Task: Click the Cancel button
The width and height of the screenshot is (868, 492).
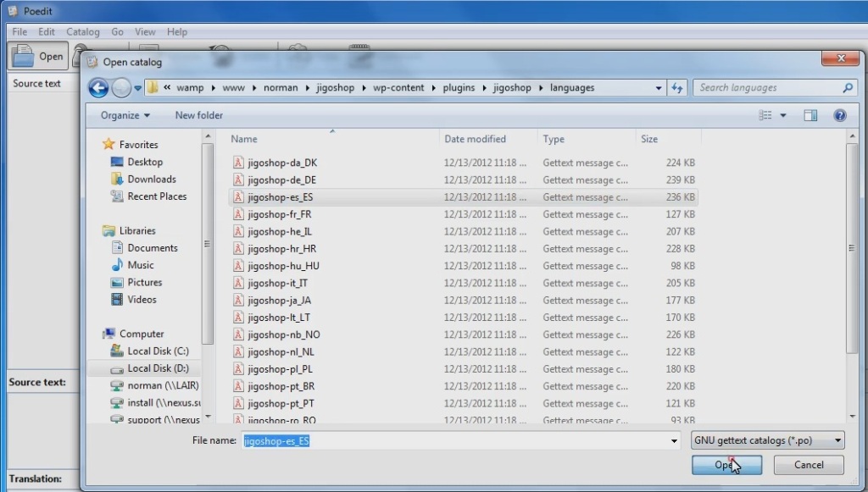Action: coord(808,465)
